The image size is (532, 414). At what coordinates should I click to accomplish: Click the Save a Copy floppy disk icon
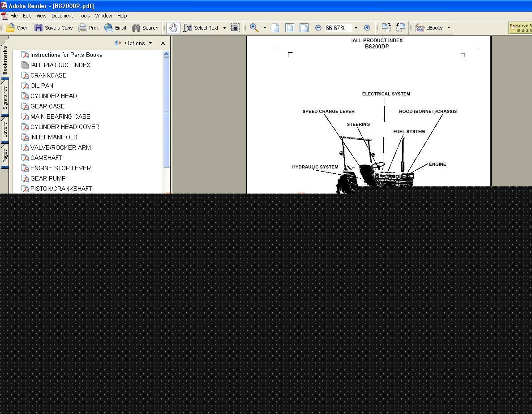39,28
